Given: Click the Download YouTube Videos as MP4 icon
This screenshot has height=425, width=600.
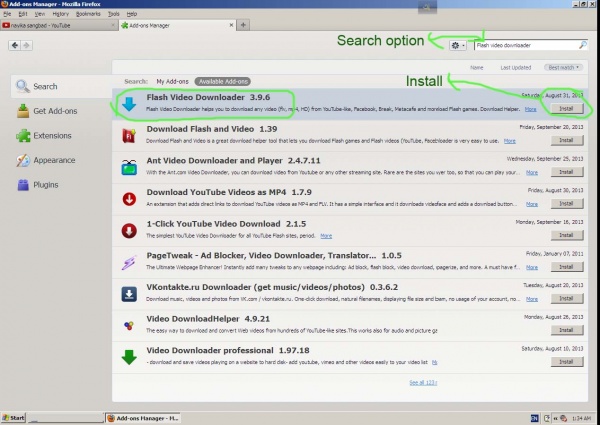Looking at the screenshot, I should 129,199.
